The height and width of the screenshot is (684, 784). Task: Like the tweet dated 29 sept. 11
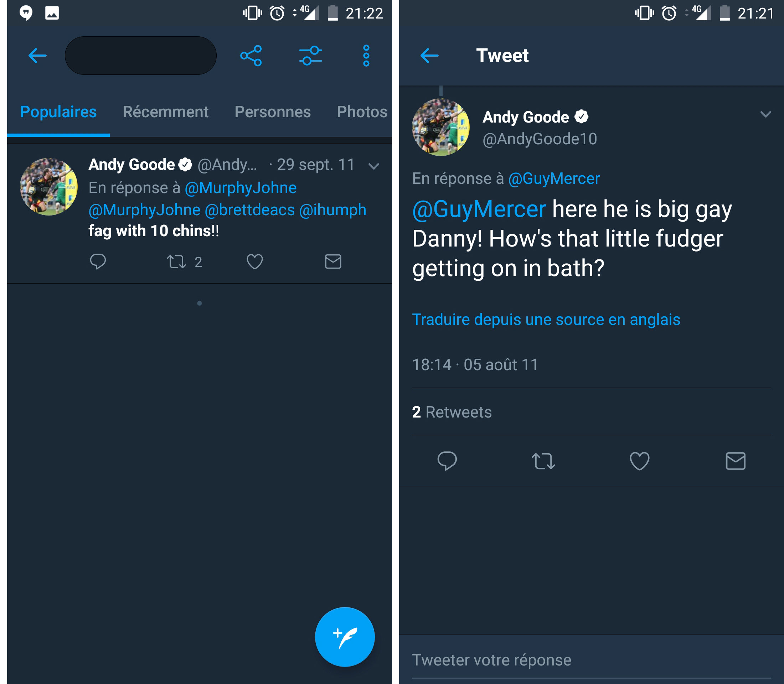coord(255,261)
